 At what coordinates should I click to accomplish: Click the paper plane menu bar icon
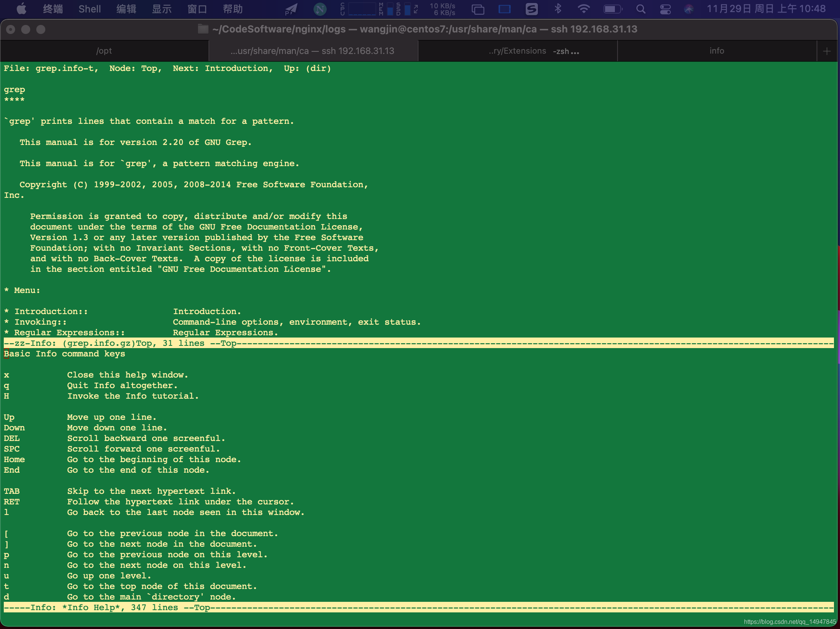[291, 9]
